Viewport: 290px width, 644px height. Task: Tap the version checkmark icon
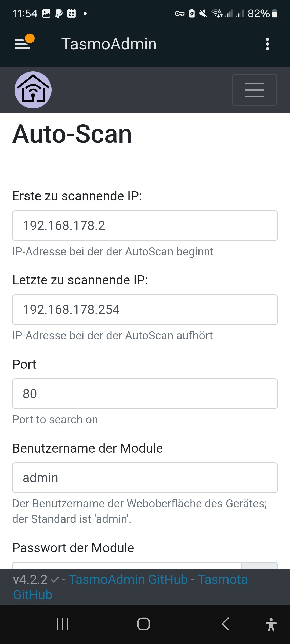coord(55,580)
